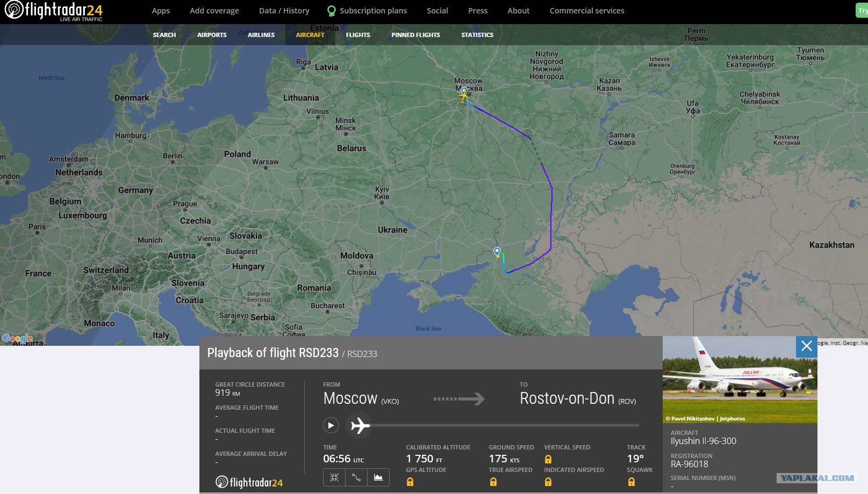Select the yellow aircraft icon near Moscow
Image resolution: width=868 pixels, height=494 pixels.
(463, 97)
